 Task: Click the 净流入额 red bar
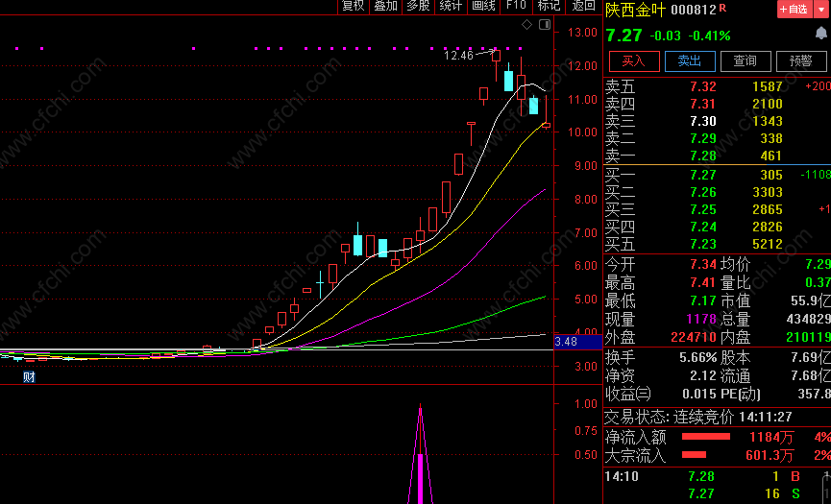click(x=705, y=437)
